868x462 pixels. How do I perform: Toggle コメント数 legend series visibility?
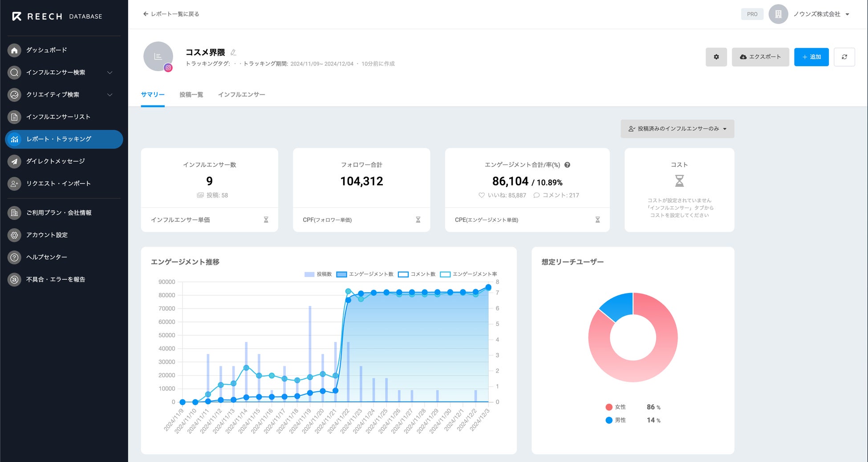coord(417,274)
